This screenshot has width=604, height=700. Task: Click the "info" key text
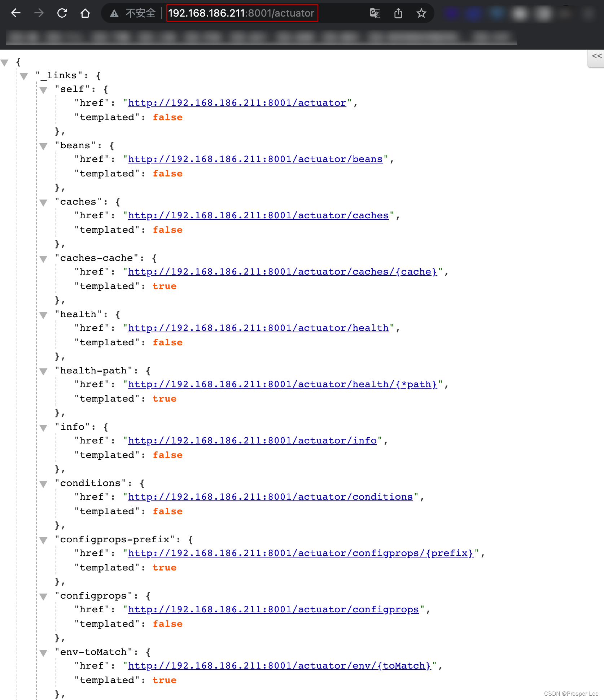72,427
